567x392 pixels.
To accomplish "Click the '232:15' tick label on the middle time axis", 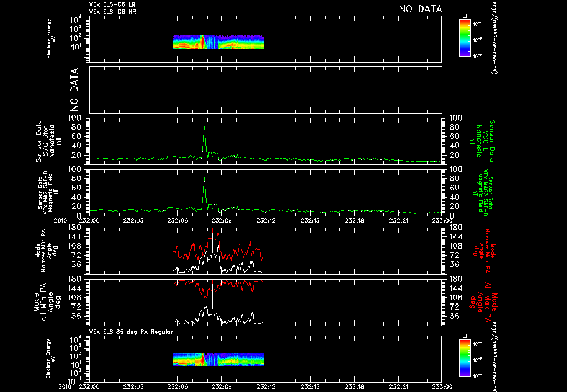I will point(310,220).
